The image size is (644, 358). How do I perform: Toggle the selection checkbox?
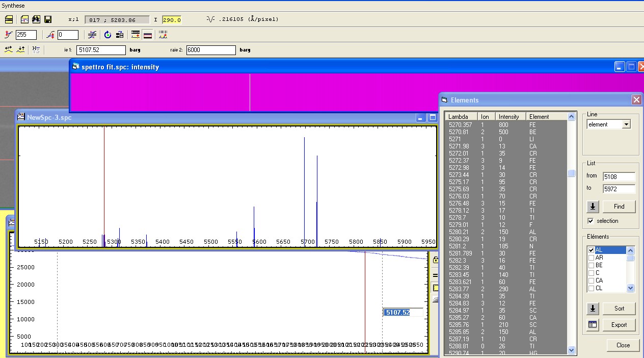click(x=591, y=221)
